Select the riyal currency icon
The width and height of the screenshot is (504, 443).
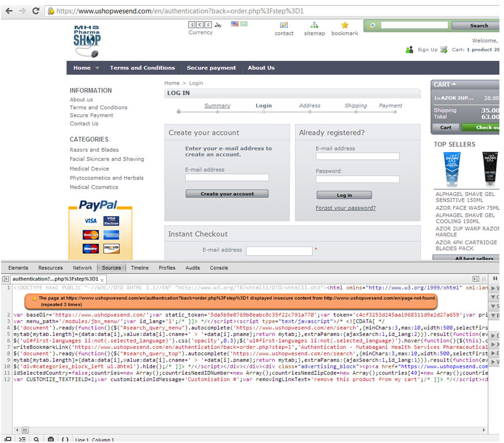tap(218, 25)
